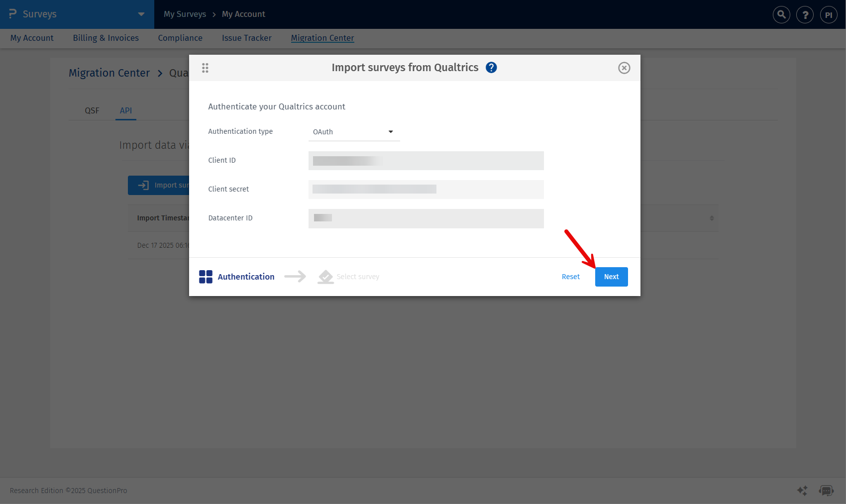Switch to the QSF tab
This screenshot has width=846, height=504.
92,110
